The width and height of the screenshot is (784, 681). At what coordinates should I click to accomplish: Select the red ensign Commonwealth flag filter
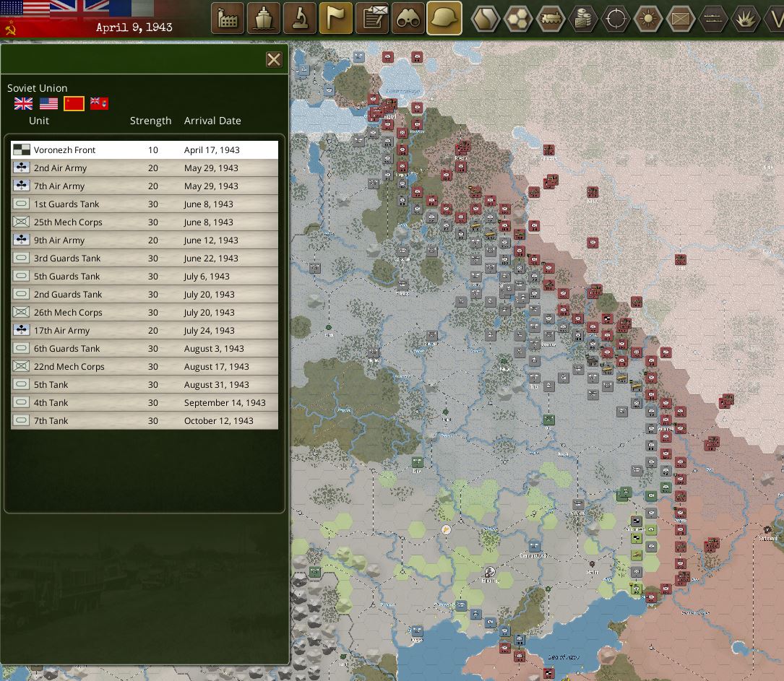(x=99, y=103)
